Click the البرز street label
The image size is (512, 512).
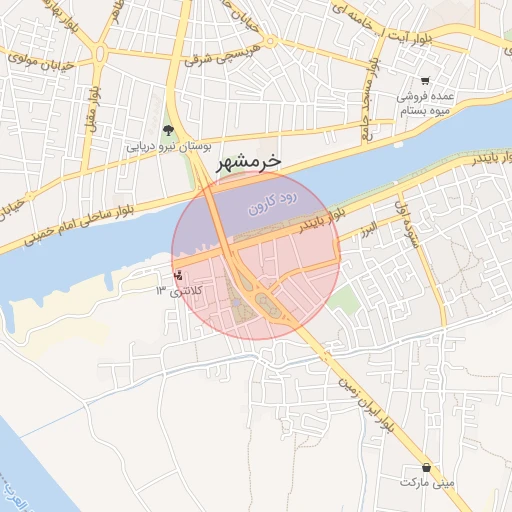[x=369, y=229]
